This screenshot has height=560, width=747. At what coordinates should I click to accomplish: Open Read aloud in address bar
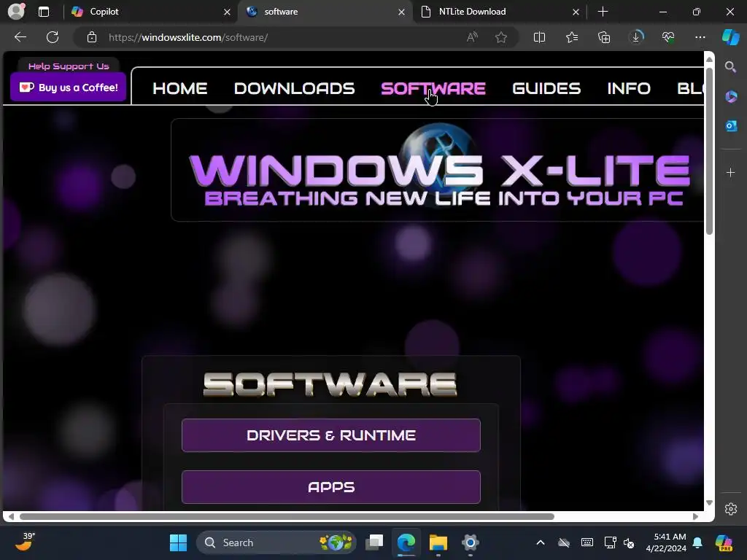472,37
